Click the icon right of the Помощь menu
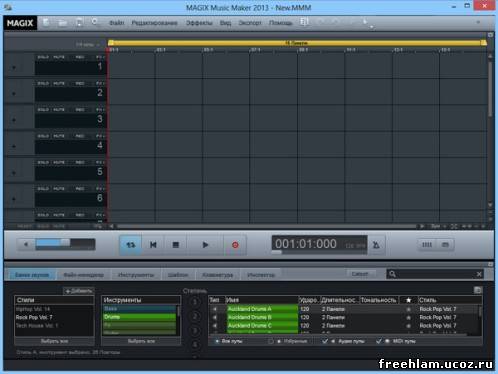 304,22
